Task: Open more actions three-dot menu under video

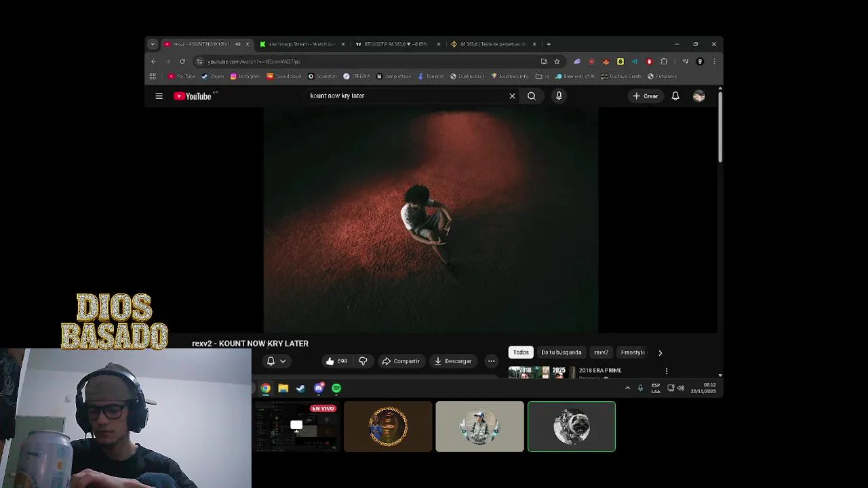Action: [491, 361]
